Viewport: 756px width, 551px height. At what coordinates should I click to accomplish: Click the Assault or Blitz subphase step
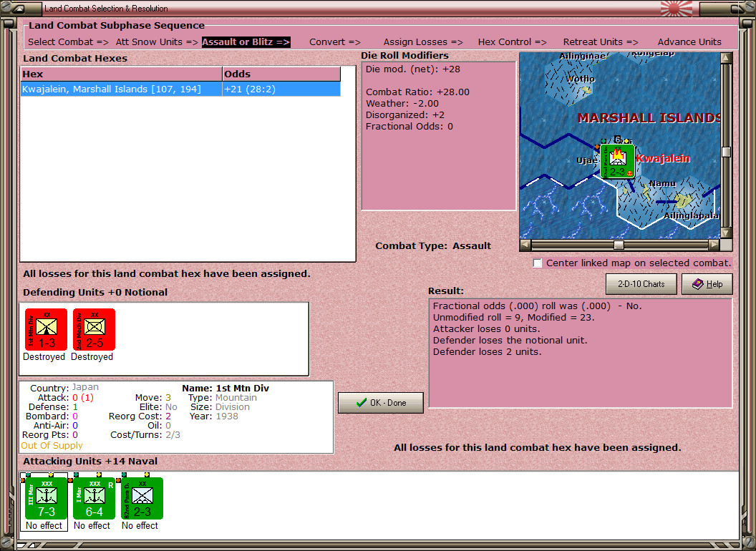[246, 42]
